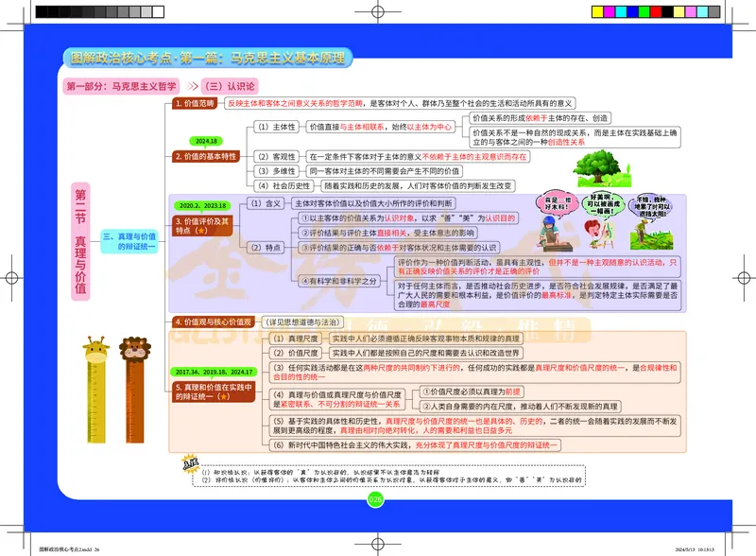Click the lion cartoon above the ruler

135,348
